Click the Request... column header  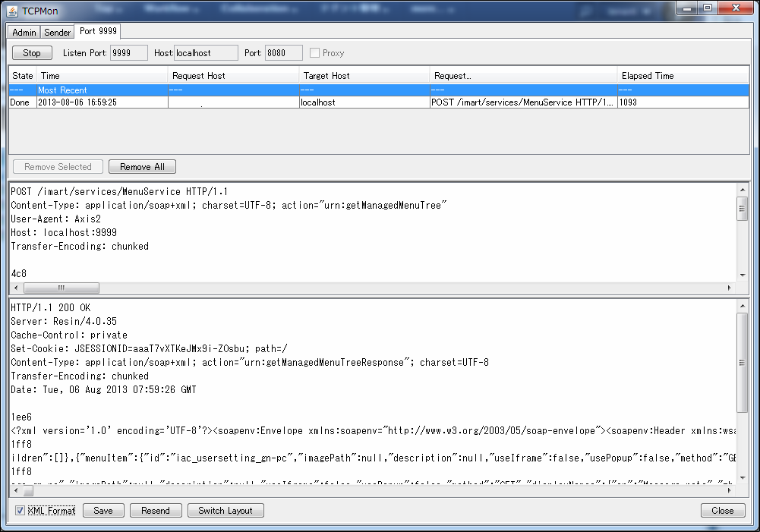click(x=523, y=76)
